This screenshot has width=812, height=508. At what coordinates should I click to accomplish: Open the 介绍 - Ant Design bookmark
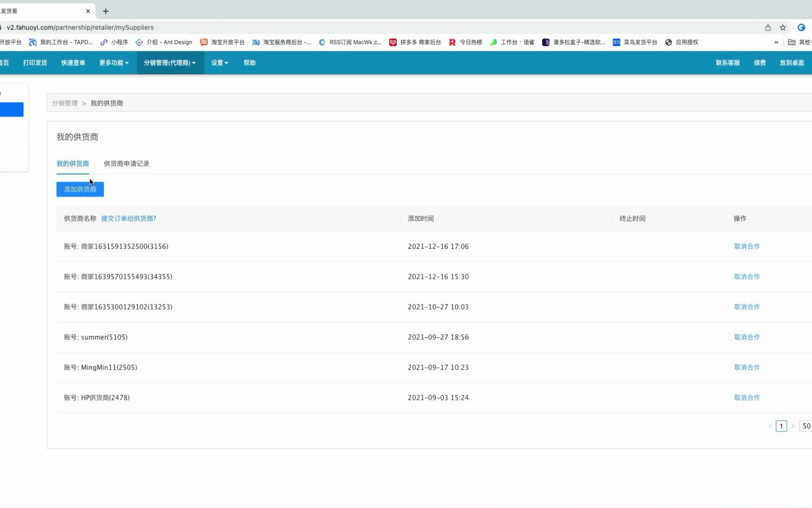click(x=164, y=42)
